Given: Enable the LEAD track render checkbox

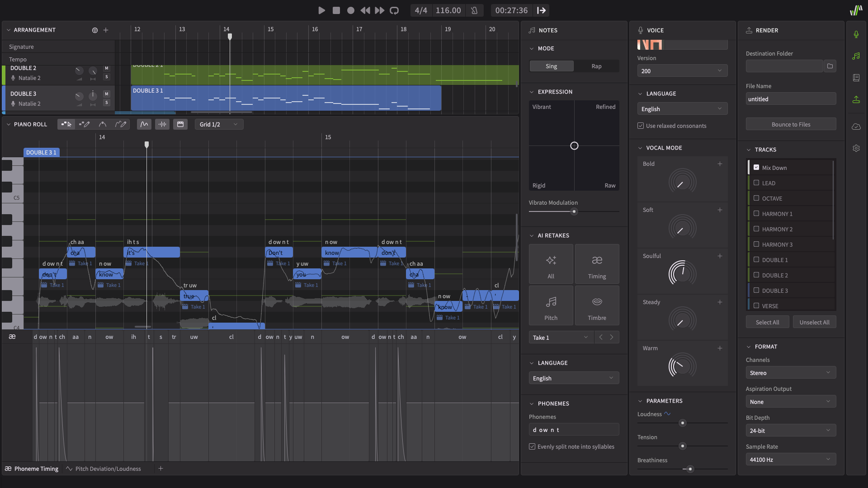Looking at the screenshot, I should click(x=757, y=183).
